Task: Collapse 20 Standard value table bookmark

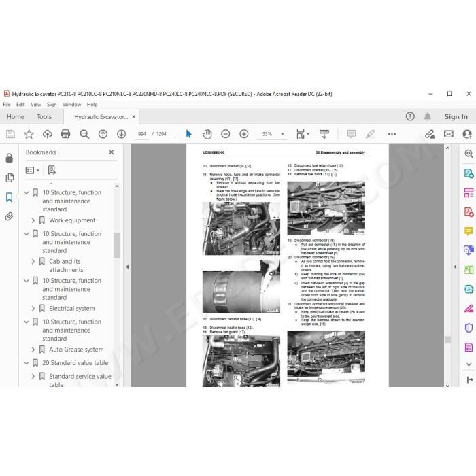Action: [27, 363]
